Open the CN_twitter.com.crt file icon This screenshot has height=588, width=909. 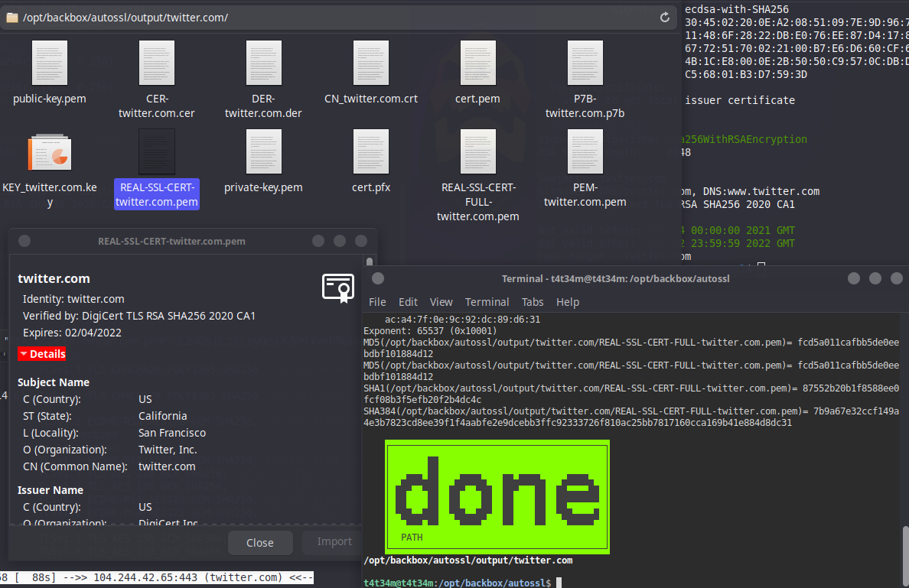(371, 63)
